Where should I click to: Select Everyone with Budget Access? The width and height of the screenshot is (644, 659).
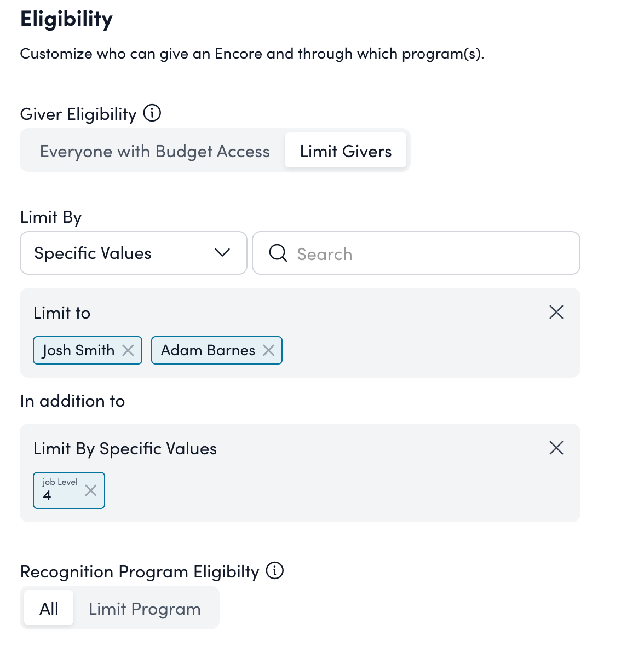154,151
